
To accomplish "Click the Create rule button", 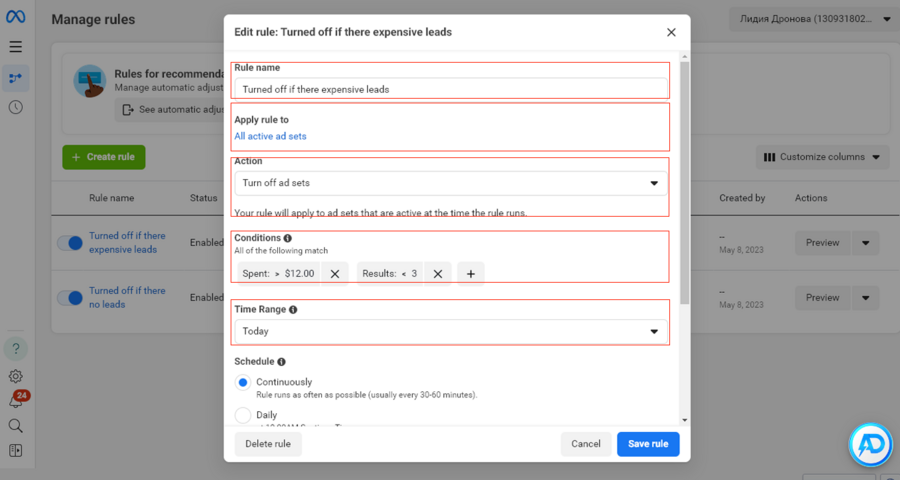I will tap(104, 157).
